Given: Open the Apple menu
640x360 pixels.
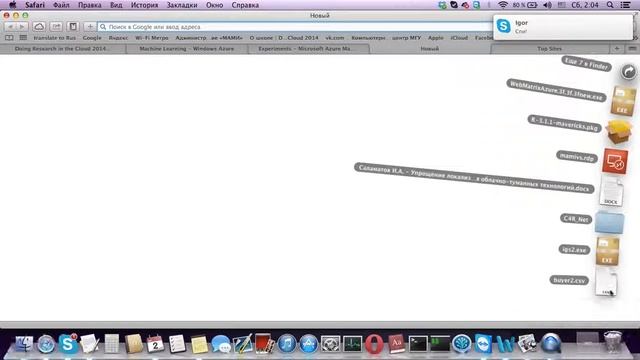Looking at the screenshot, I should 13,5.
